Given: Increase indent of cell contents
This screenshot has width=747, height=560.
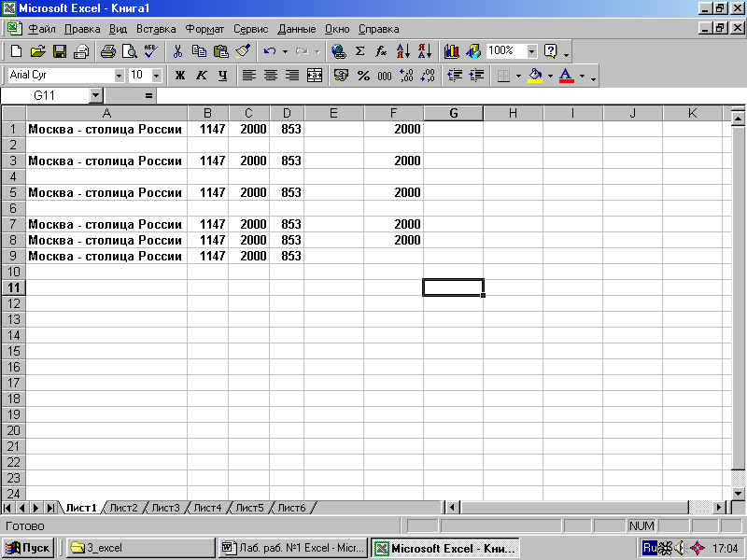Looking at the screenshot, I should pos(476,76).
